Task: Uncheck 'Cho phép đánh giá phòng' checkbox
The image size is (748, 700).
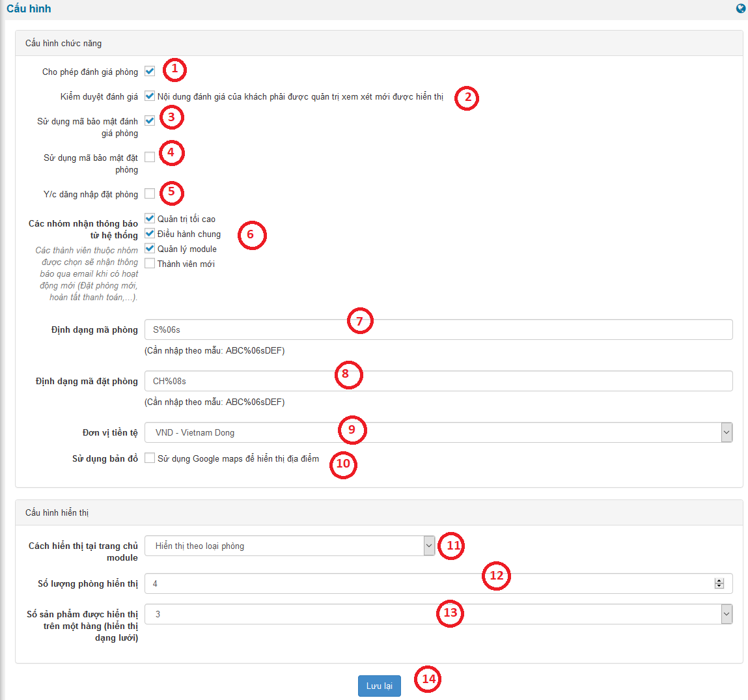Action: pos(150,71)
